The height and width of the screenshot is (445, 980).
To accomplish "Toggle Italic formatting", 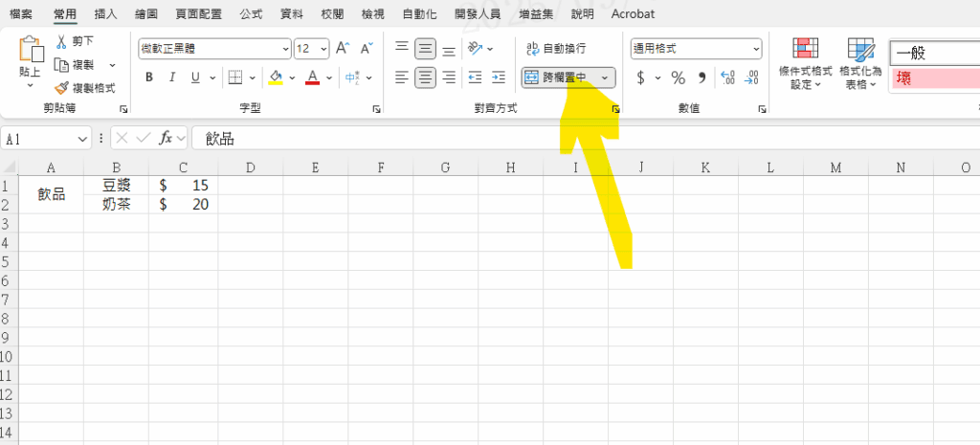I will pyautogui.click(x=172, y=78).
